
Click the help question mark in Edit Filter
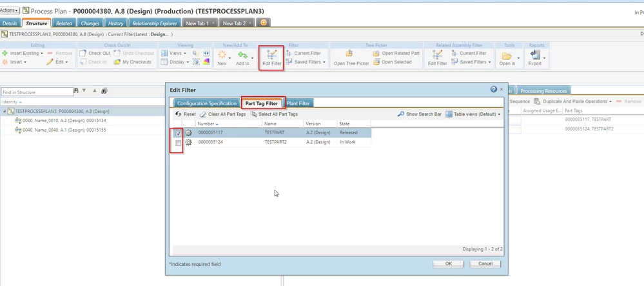[494, 89]
